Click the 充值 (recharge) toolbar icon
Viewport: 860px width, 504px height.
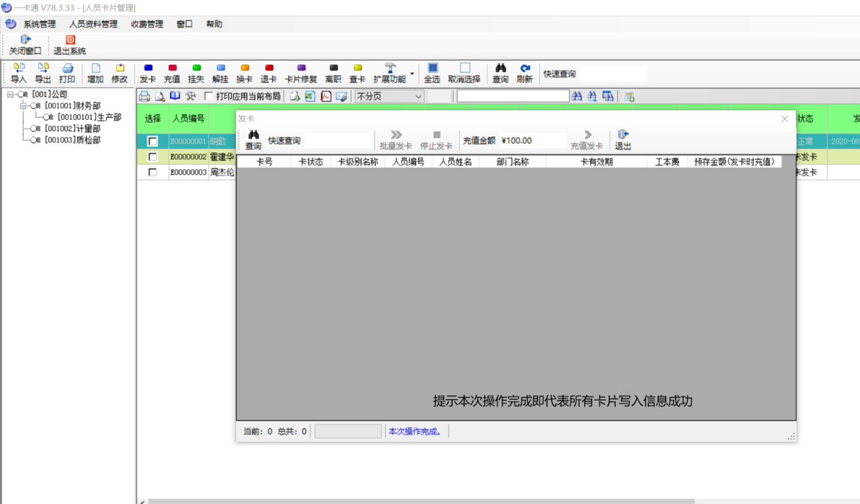point(172,73)
